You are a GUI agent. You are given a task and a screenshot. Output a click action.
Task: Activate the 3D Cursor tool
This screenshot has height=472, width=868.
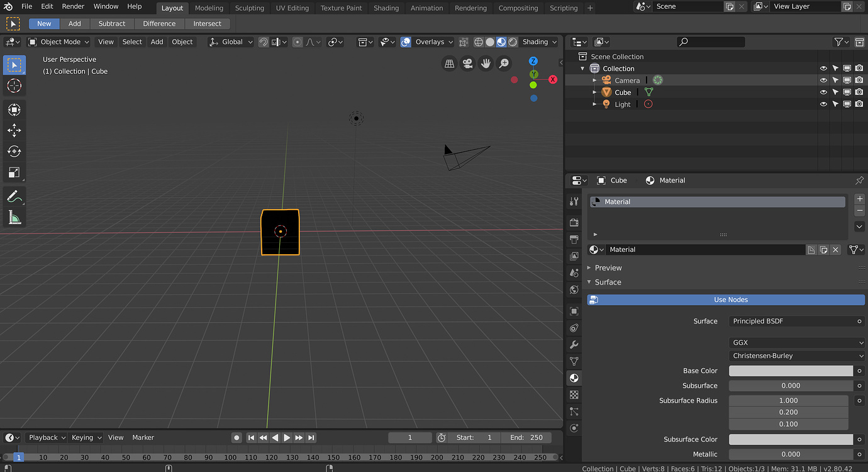(x=14, y=86)
